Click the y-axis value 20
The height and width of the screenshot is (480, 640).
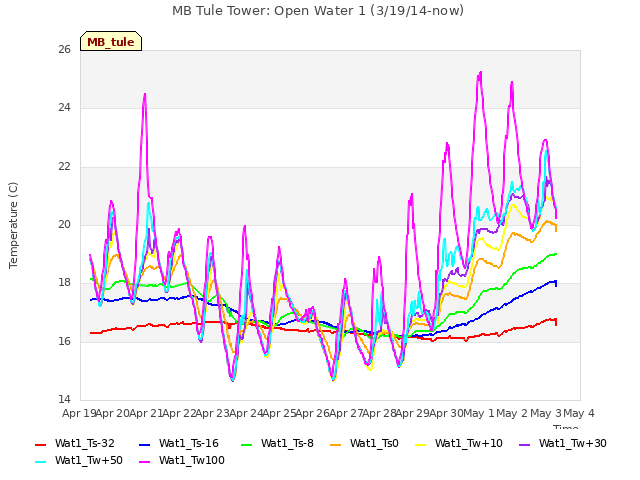pos(64,224)
